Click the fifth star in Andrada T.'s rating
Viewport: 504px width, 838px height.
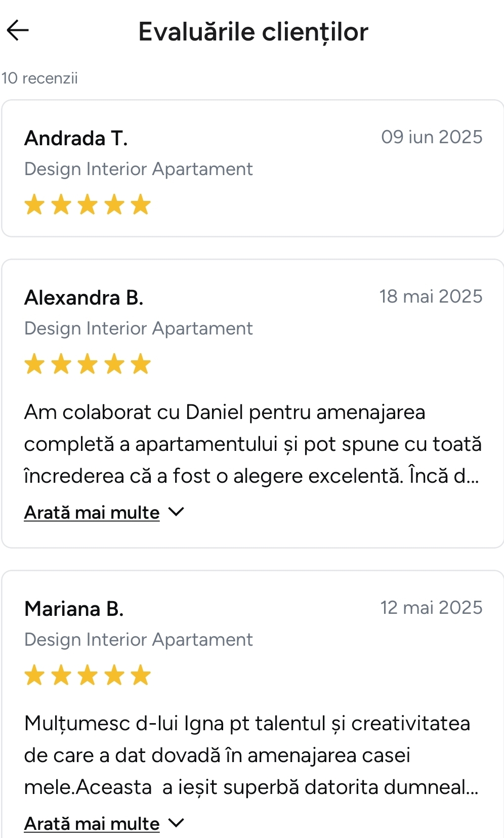click(141, 204)
